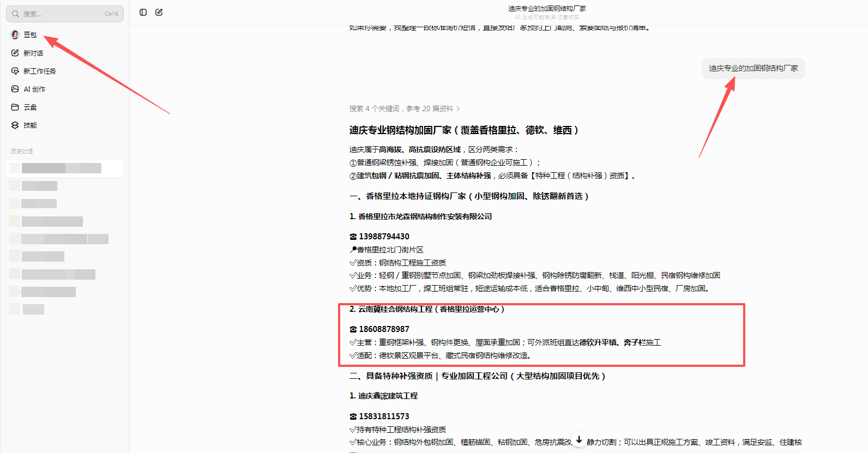Open 云盘 cloud drive
This screenshot has height=453, width=868.
[x=24, y=107]
